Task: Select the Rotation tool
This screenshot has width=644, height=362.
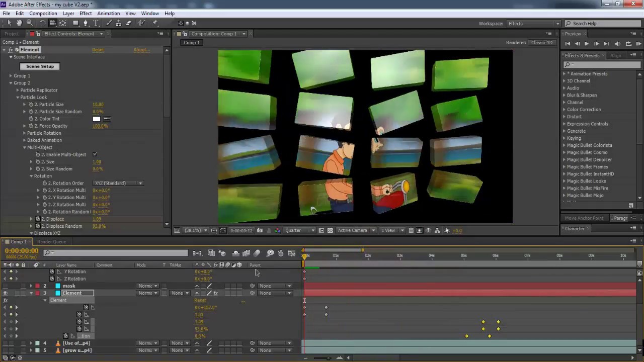Action: coord(42,23)
